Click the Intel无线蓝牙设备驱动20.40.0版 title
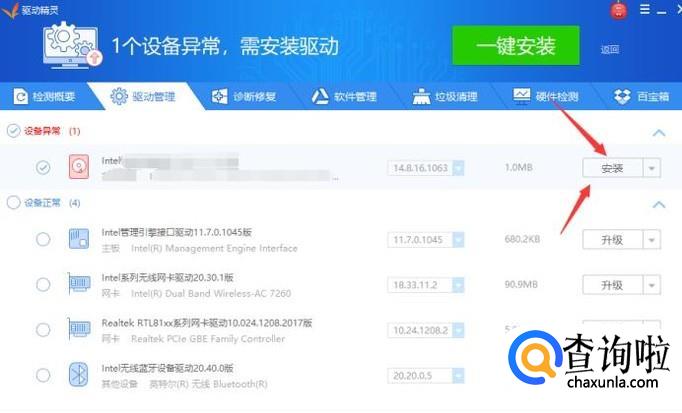This screenshot has height=413, width=682. click(167, 368)
